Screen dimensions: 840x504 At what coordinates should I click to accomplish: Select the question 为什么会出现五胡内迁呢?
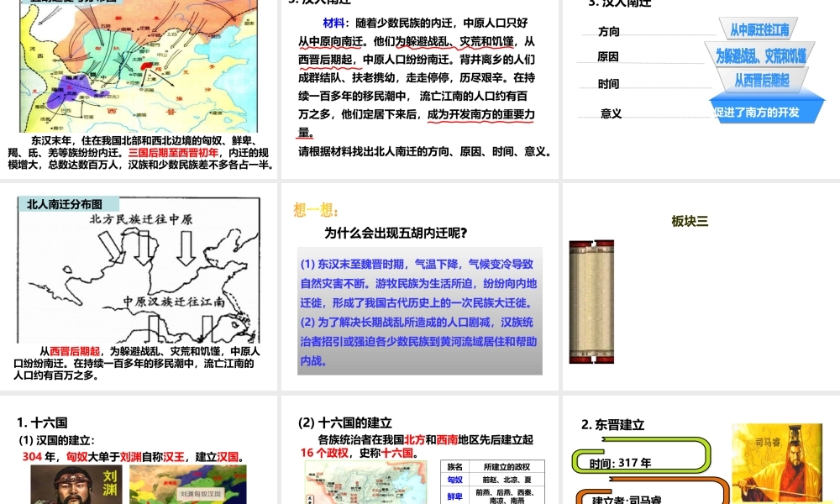[396, 233]
